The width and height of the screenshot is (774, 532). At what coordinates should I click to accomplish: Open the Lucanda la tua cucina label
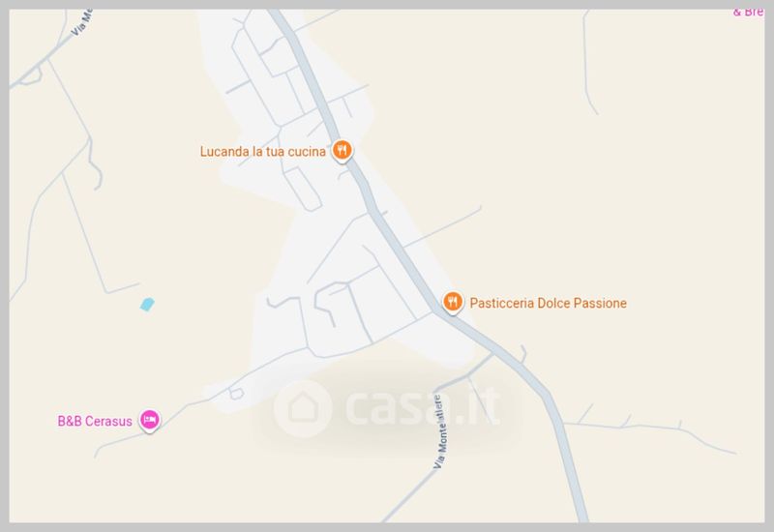pos(262,152)
